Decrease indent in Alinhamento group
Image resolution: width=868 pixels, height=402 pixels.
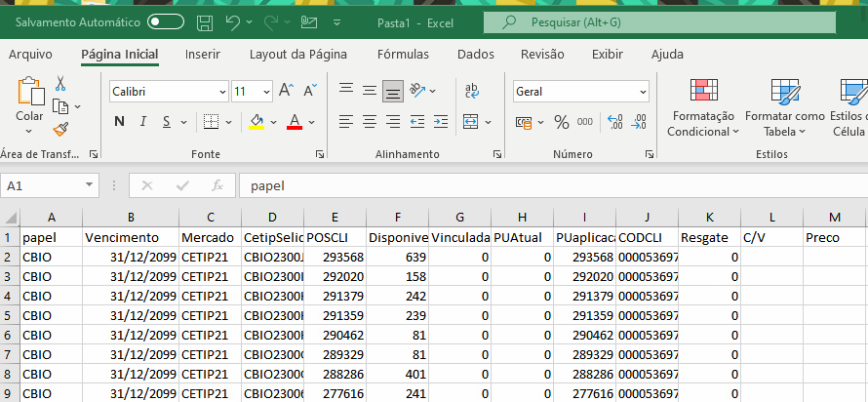click(417, 121)
